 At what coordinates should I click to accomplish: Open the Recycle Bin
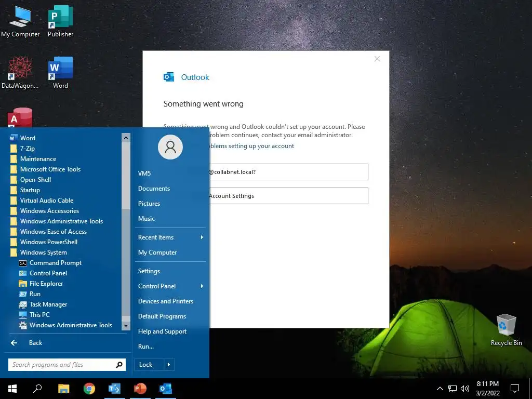pos(506,330)
